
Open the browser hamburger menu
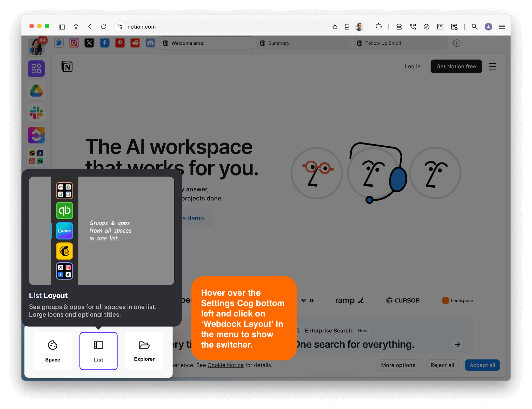point(502,27)
